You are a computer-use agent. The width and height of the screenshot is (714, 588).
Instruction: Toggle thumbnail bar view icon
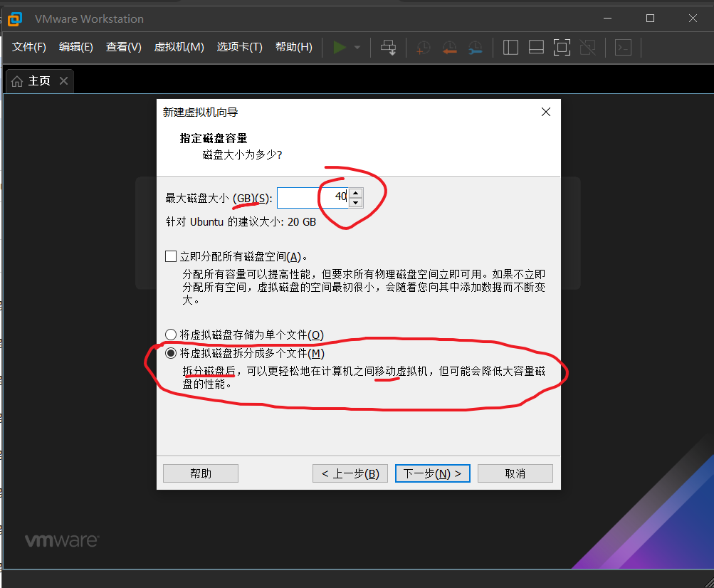537,48
